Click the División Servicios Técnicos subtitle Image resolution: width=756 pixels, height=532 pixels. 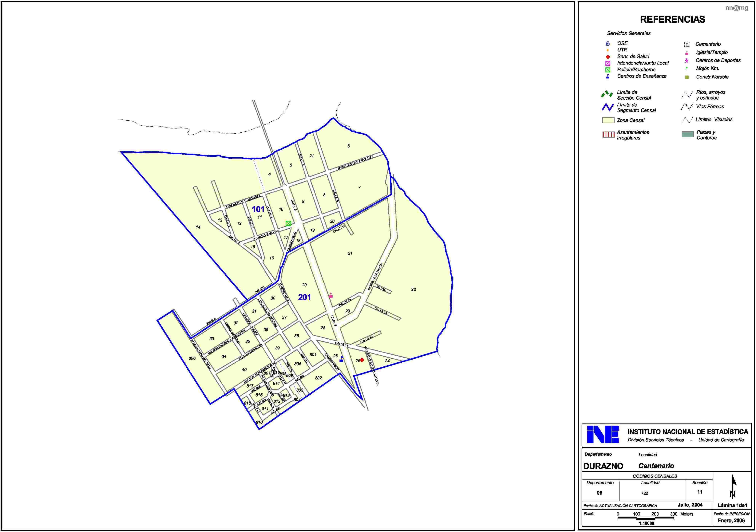655,440
